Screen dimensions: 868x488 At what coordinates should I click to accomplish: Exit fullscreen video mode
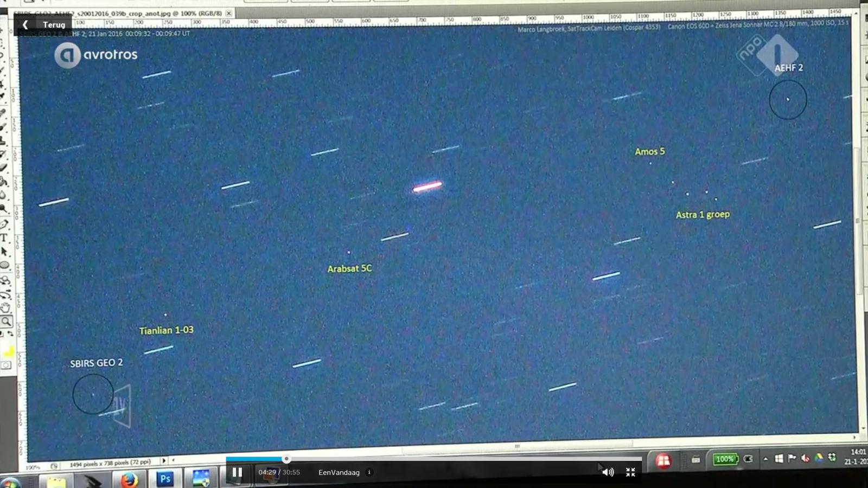click(x=630, y=472)
